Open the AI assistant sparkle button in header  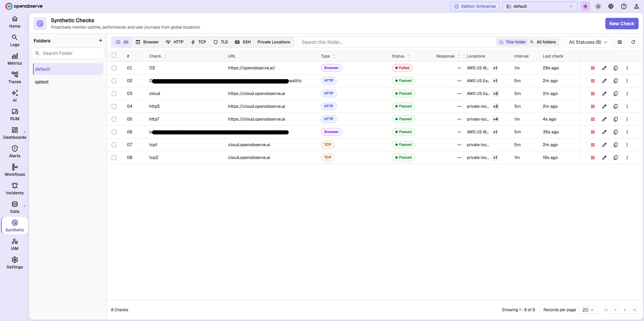tap(585, 6)
